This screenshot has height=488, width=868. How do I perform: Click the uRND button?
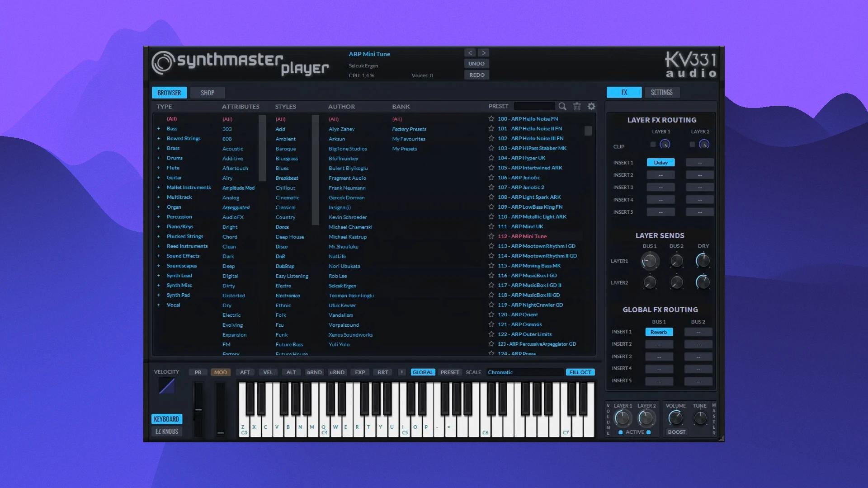coord(337,372)
